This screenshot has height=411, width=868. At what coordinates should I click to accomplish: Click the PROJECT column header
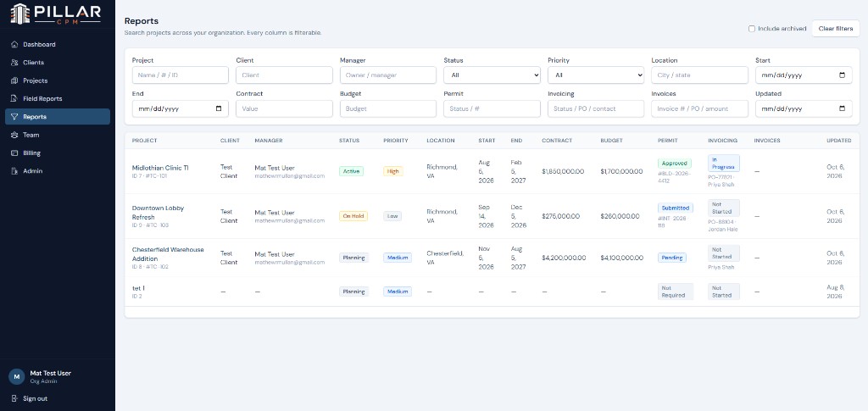144,141
